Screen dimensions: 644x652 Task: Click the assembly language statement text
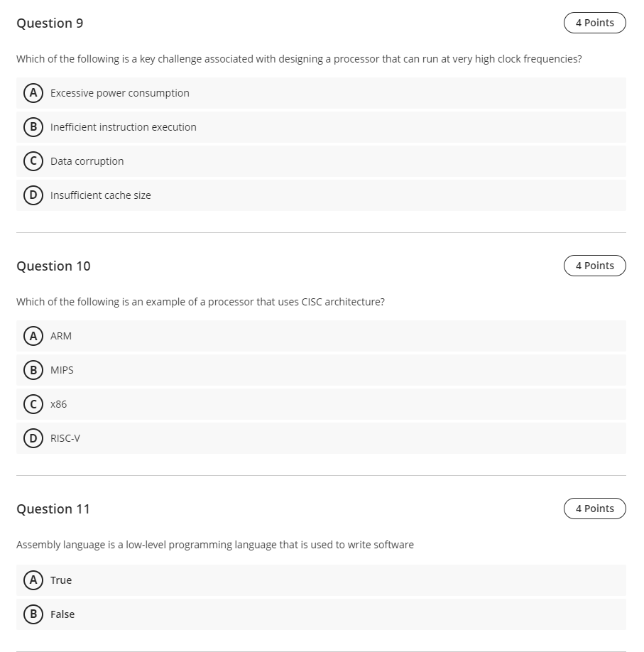[x=215, y=545]
